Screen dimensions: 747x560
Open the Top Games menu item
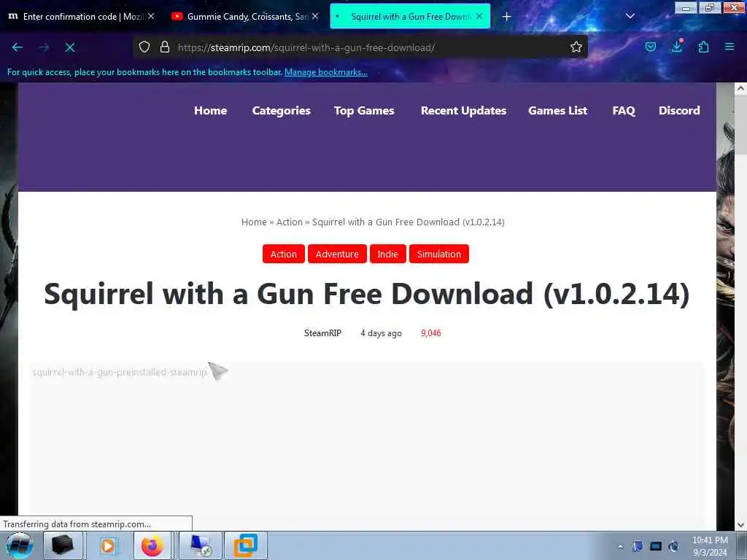click(x=364, y=111)
